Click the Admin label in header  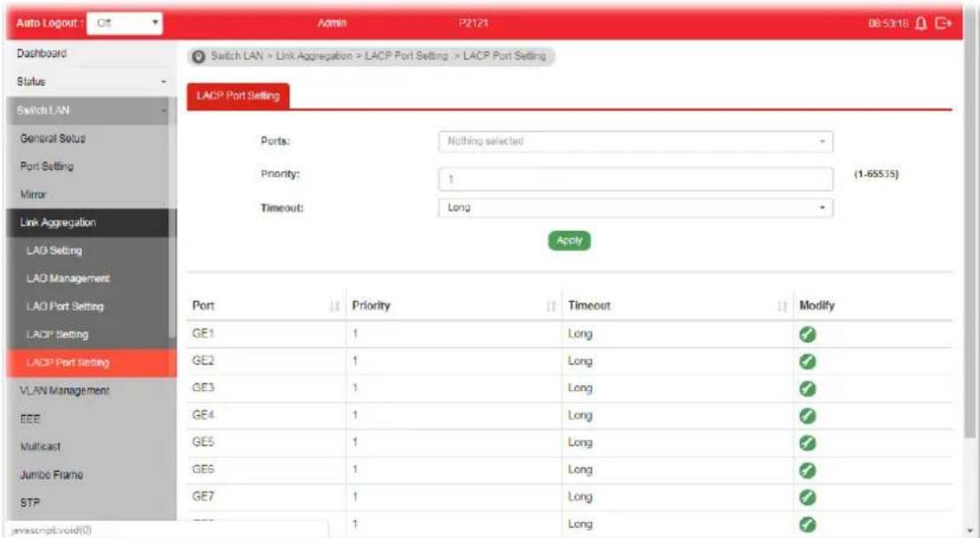(x=332, y=23)
